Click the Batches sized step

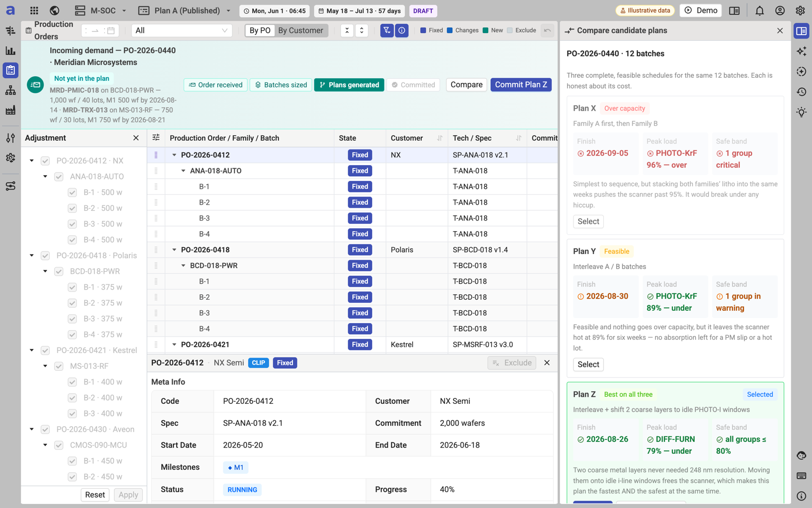281,85
